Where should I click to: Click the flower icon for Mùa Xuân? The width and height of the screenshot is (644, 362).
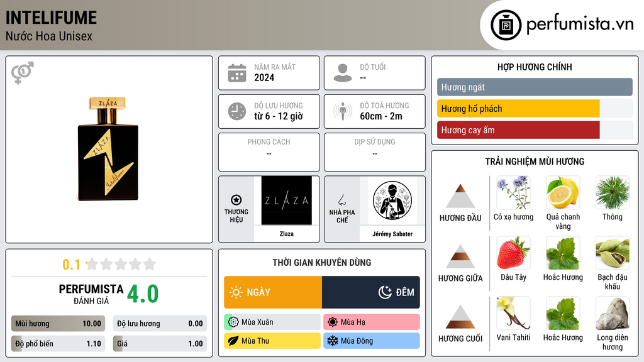coord(233,322)
